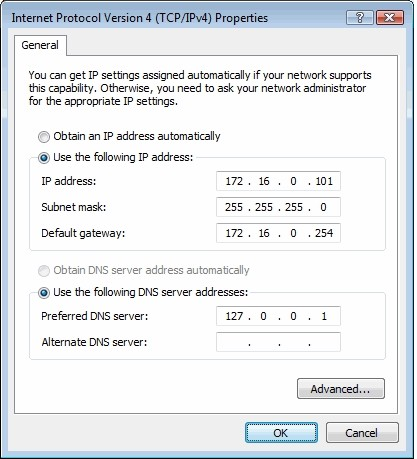Click the Subnet mask input field
Viewport: 417px width, 459px height.
(278, 207)
